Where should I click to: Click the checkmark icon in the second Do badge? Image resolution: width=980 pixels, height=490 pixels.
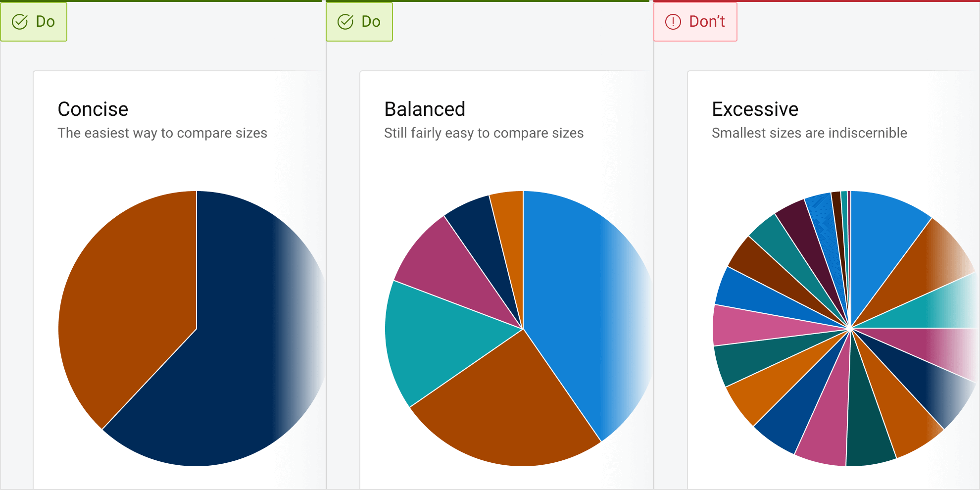pyautogui.click(x=345, y=21)
